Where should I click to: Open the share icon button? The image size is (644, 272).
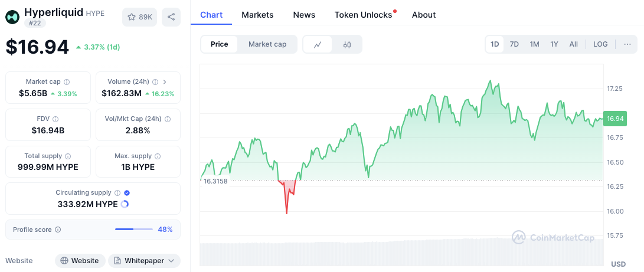(x=171, y=17)
